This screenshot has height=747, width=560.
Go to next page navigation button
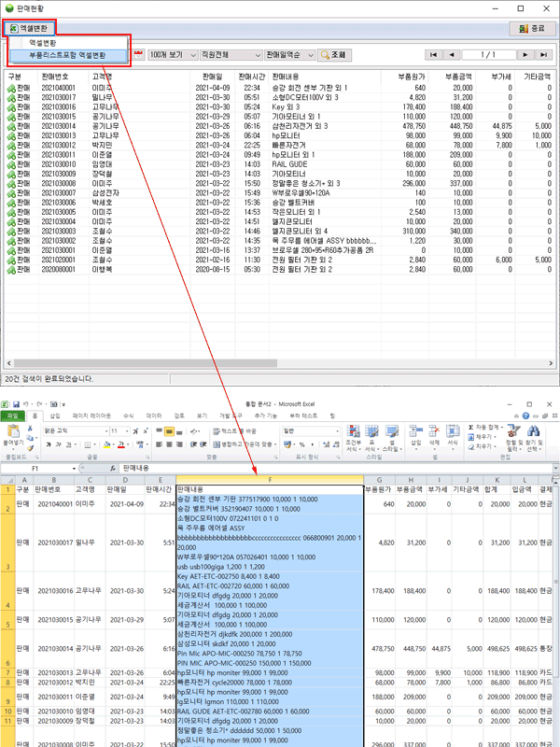tap(525, 55)
